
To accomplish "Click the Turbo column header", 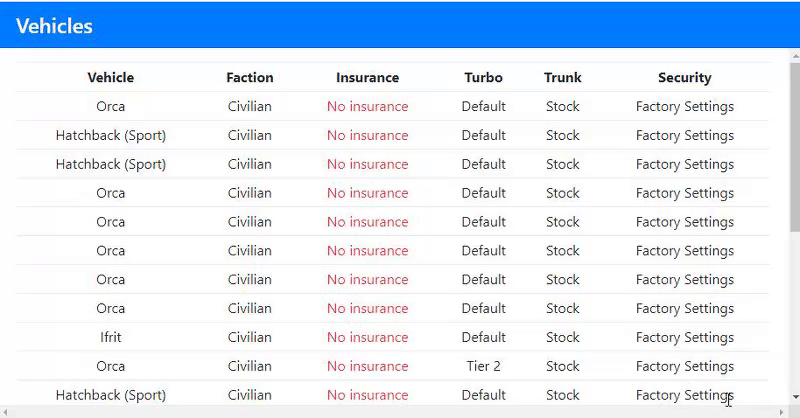I will point(483,77).
